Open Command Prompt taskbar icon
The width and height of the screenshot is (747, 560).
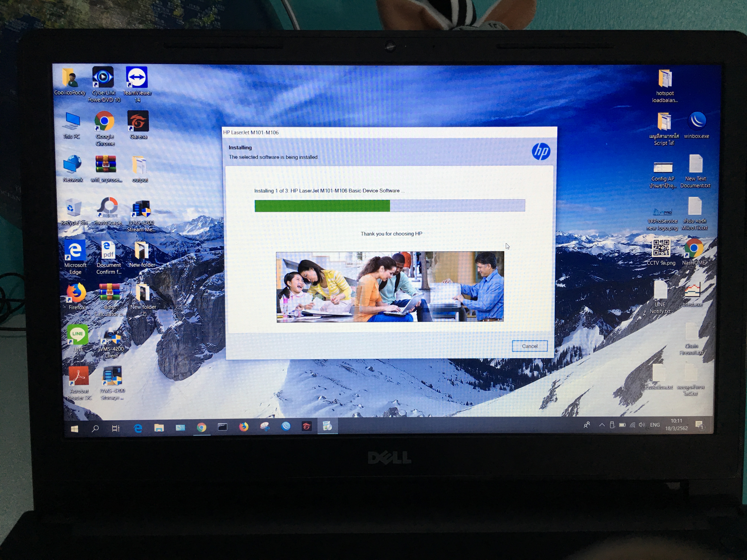coord(222,427)
